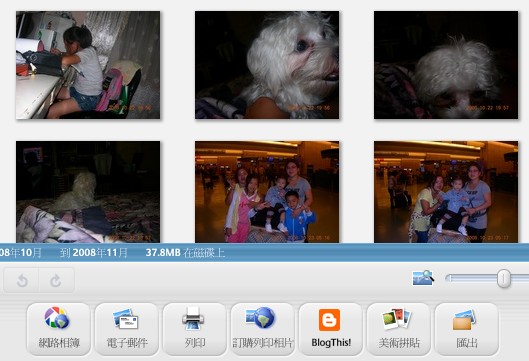529x361 pixels.
Task: Click the 到 2008年11月 date text
Action: pyautogui.click(x=94, y=253)
